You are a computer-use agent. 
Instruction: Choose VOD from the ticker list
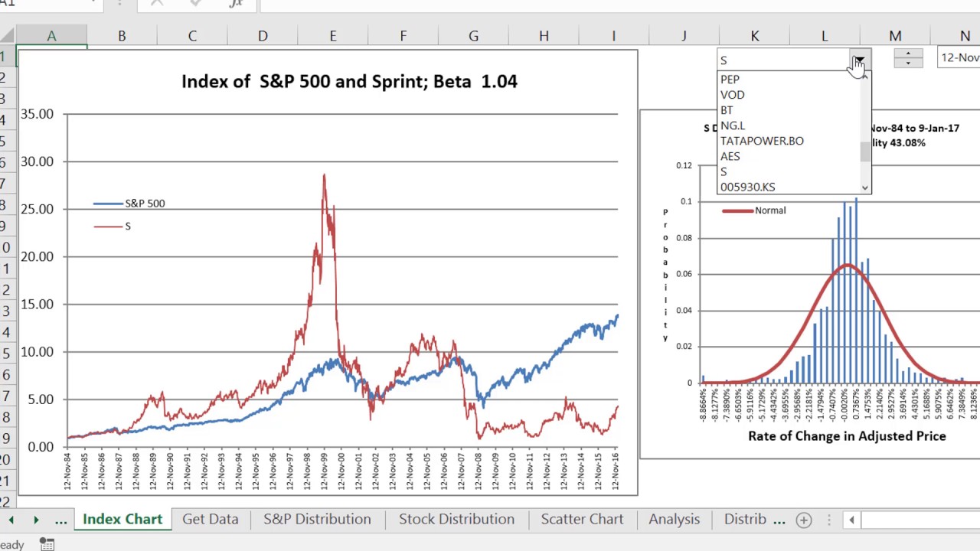789,95
